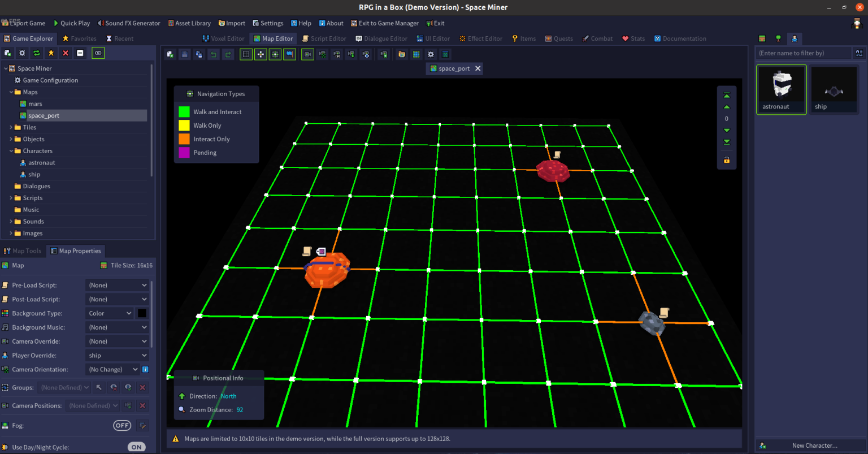Move down one layer with green down arrow
This screenshot has width=868, height=454.
pos(727,130)
